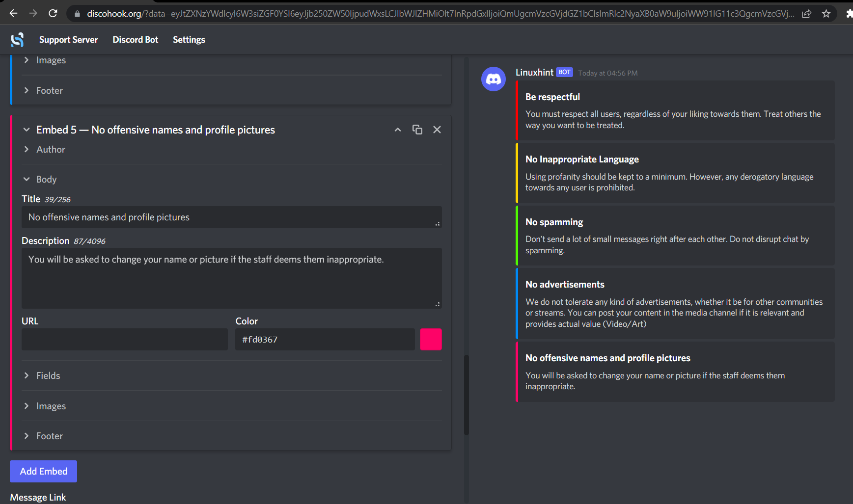This screenshot has width=853, height=504.
Task: Click the Linuxhint bot avatar
Action: (x=494, y=79)
